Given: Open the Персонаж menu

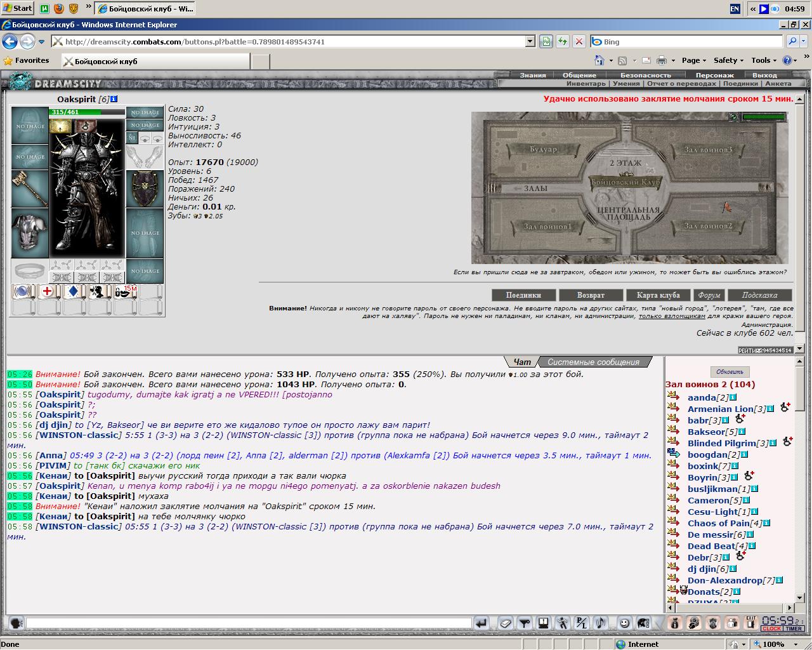Looking at the screenshot, I should (715, 75).
